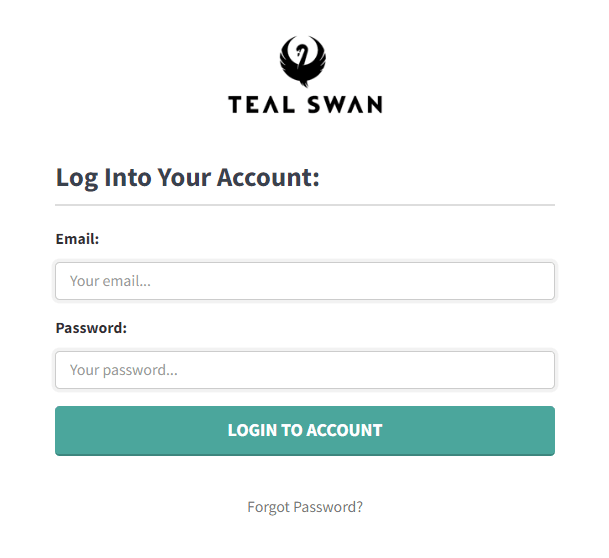Click the Email: field label

(77, 239)
